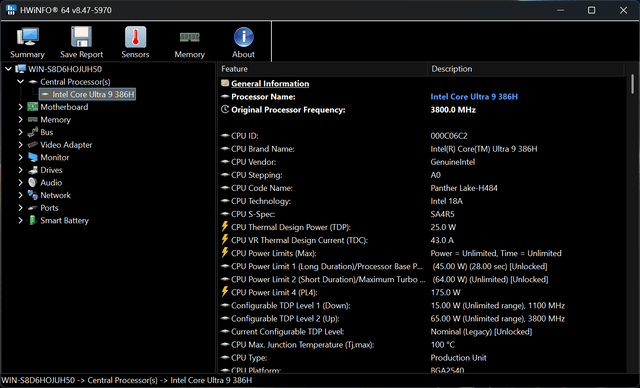Image resolution: width=640 pixels, height=388 pixels.
Task: Open the About info icon
Action: (x=244, y=37)
